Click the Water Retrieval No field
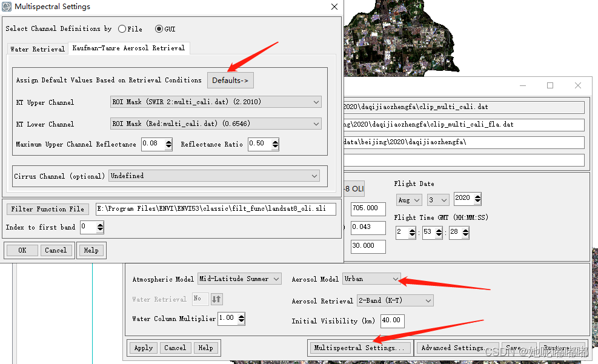The height and width of the screenshot is (364, 598). (x=200, y=299)
